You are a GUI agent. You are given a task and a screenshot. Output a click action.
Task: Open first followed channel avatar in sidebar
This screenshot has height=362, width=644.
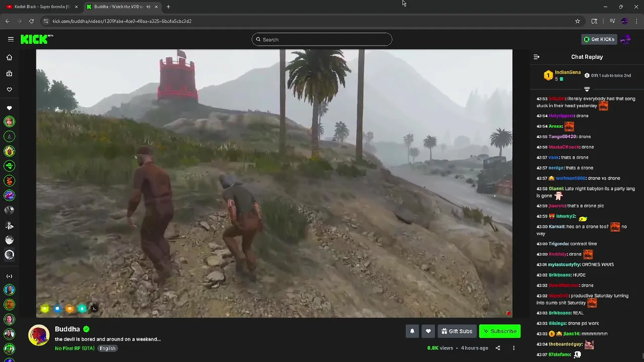click(x=9, y=122)
